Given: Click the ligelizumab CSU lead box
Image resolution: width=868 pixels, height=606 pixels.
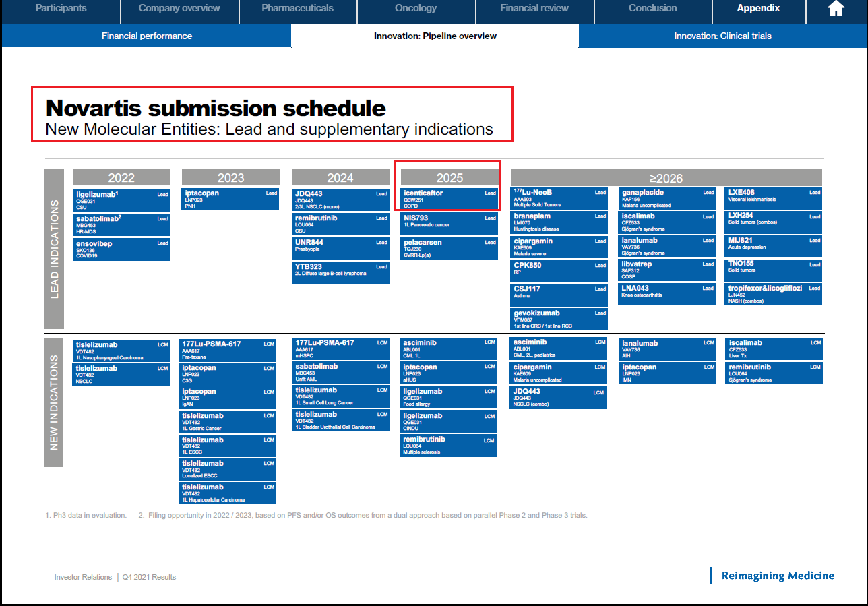Looking at the screenshot, I should point(121,200).
